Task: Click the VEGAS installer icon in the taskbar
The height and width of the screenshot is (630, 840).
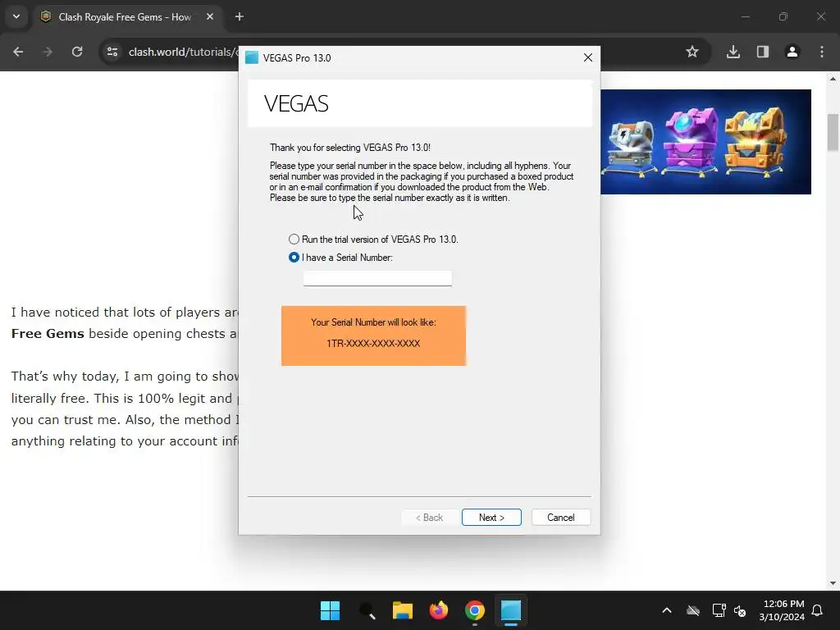Action: point(511,610)
